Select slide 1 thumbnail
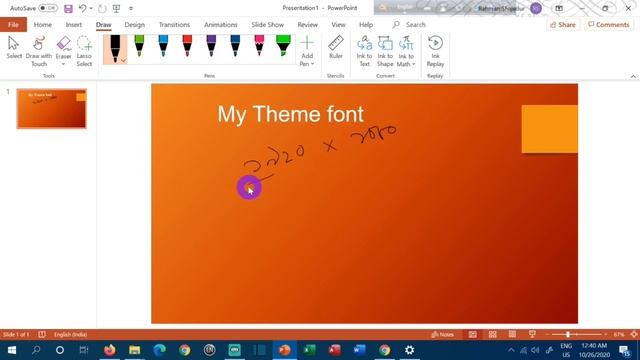This screenshot has height=360, width=640. (x=51, y=109)
